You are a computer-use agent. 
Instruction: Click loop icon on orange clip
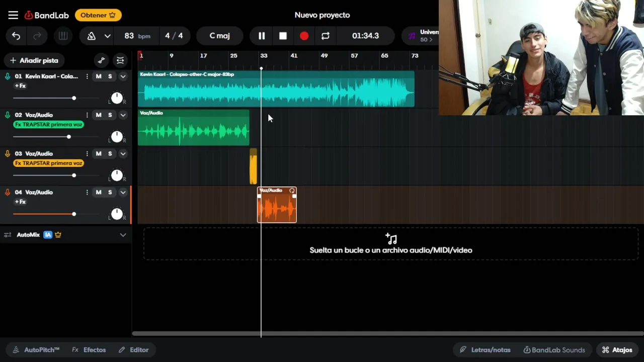[292, 191]
